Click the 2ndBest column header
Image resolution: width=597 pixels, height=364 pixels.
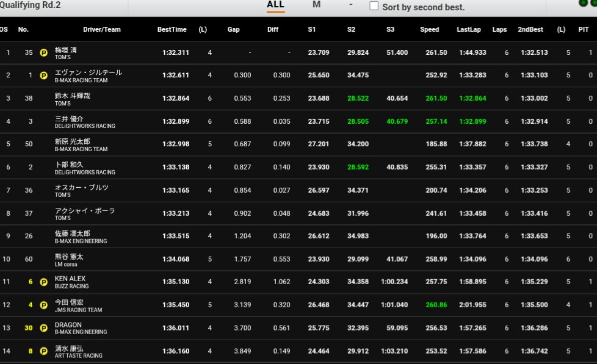pyautogui.click(x=530, y=29)
